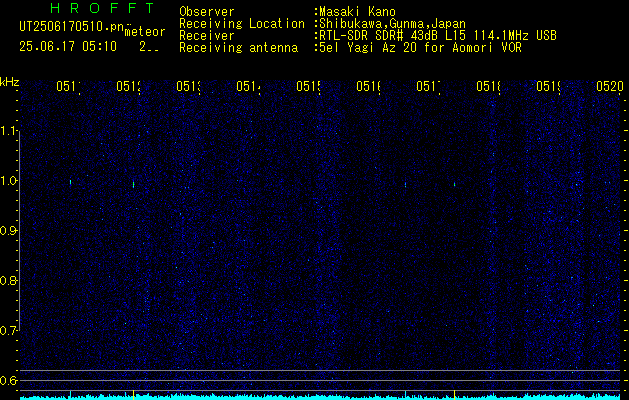Image resolution: width=629 pixels, height=400 pixels.
Task: Select the 0518 time label
Action: tap(488, 86)
